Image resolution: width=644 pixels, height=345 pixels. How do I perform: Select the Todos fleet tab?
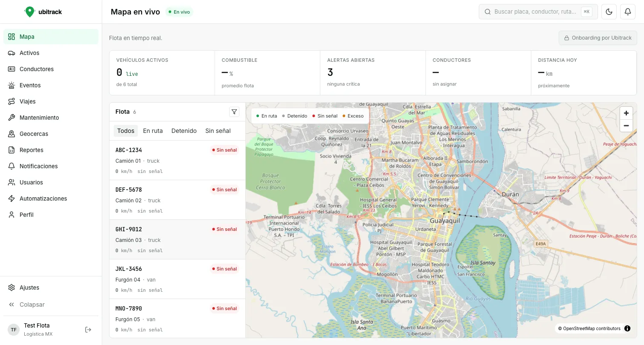coord(126,131)
